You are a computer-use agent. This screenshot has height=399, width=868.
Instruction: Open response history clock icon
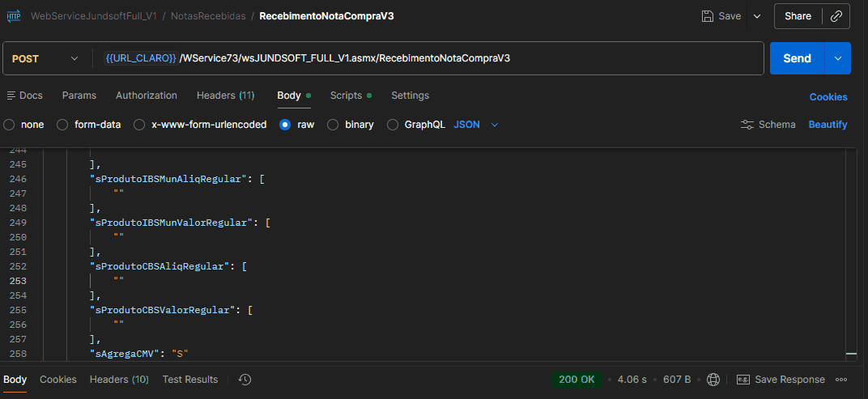(x=245, y=380)
